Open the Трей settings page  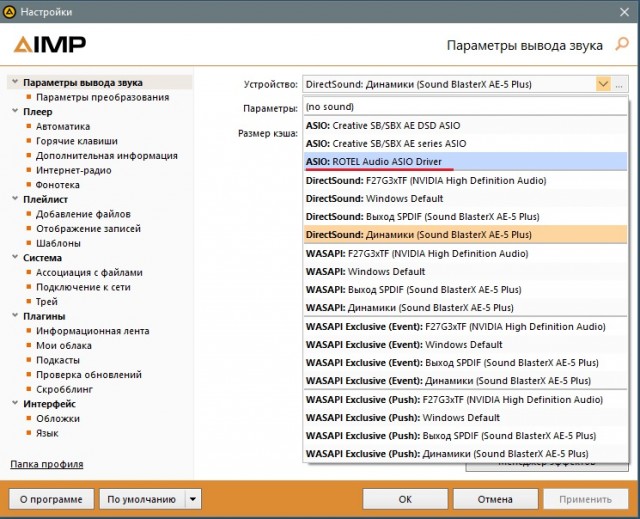(x=47, y=302)
